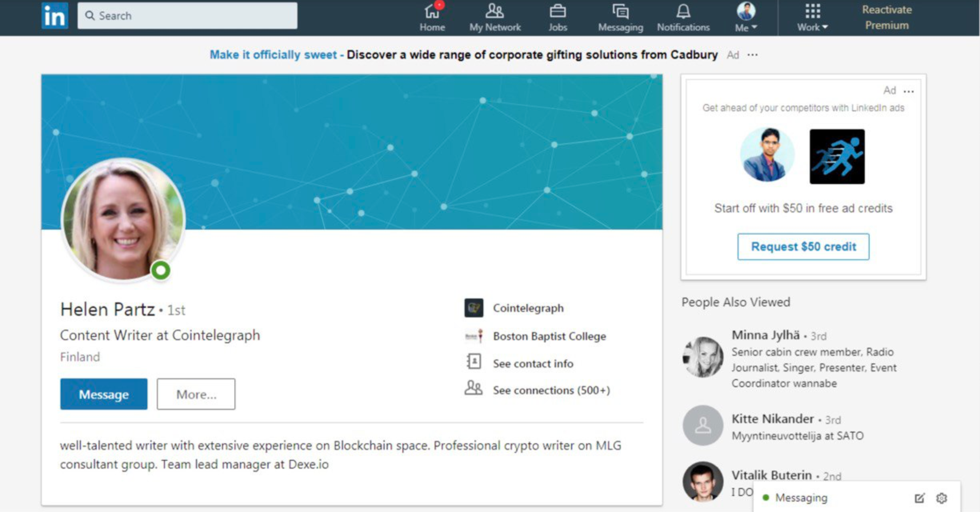Open Kitte Nikander's profile name
The image size is (980, 512).
coord(772,419)
